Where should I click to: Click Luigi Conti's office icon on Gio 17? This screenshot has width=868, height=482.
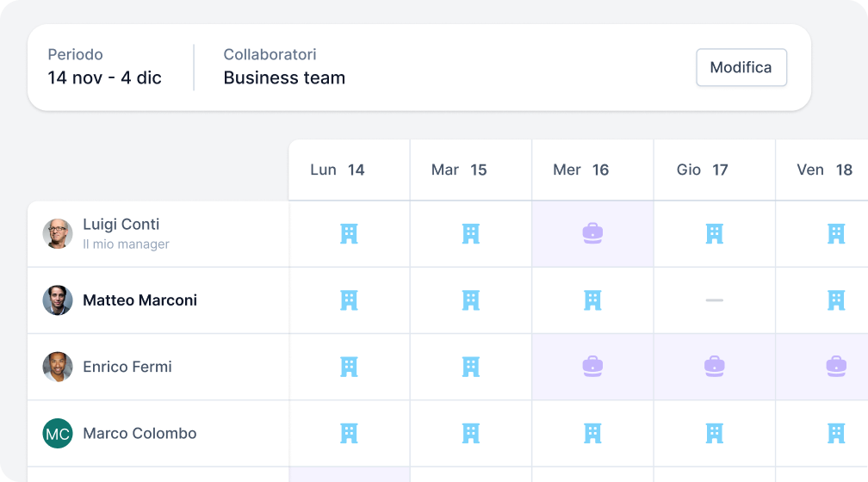click(714, 233)
